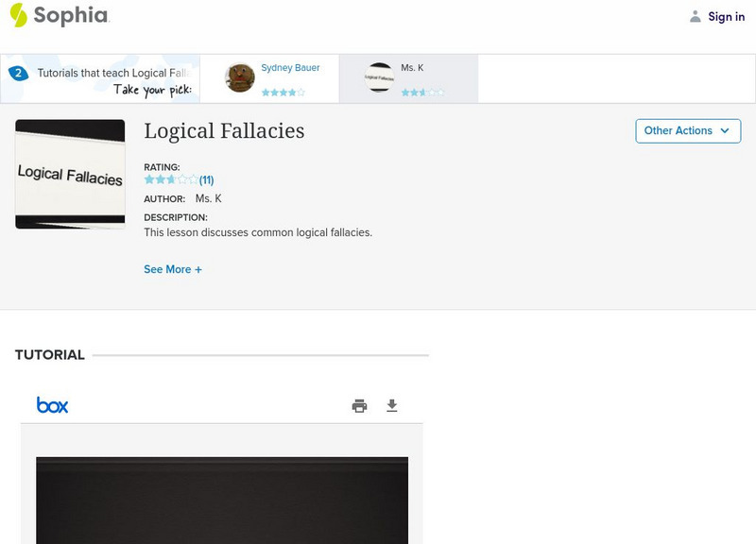This screenshot has width=756, height=544.
Task: Print the tutorial using the printer icon
Action: [x=358, y=404]
